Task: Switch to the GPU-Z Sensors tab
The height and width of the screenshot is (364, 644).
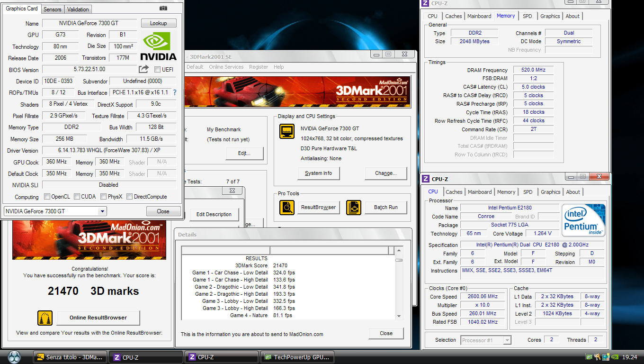Action: 53,9
